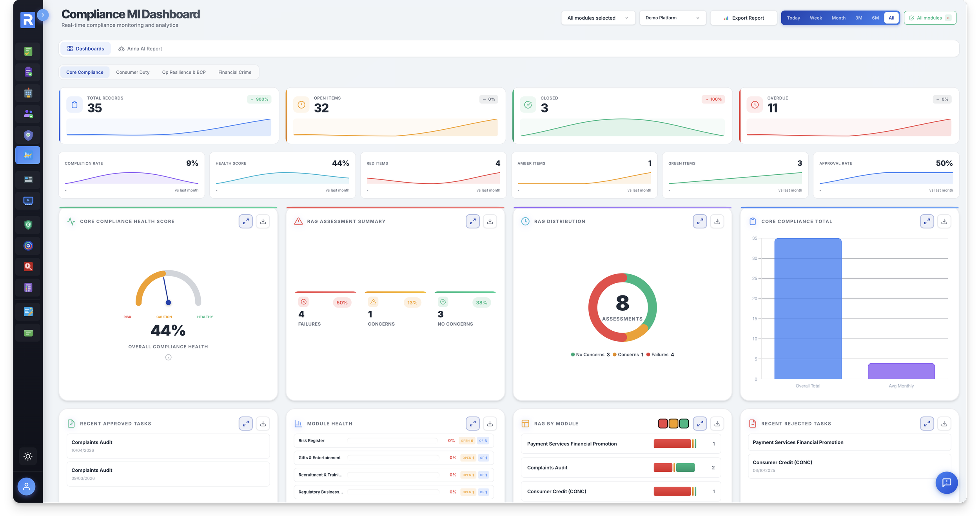Switch time range to Week
This screenshot has height=516, width=980.
pyautogui.click(x=815, y=18)
